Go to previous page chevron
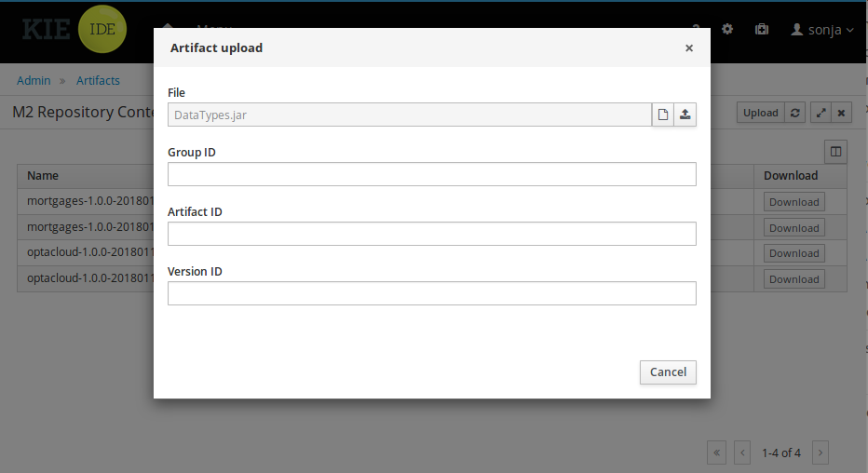The height and width of the screenshot is (473, 868). coord(742,453)
